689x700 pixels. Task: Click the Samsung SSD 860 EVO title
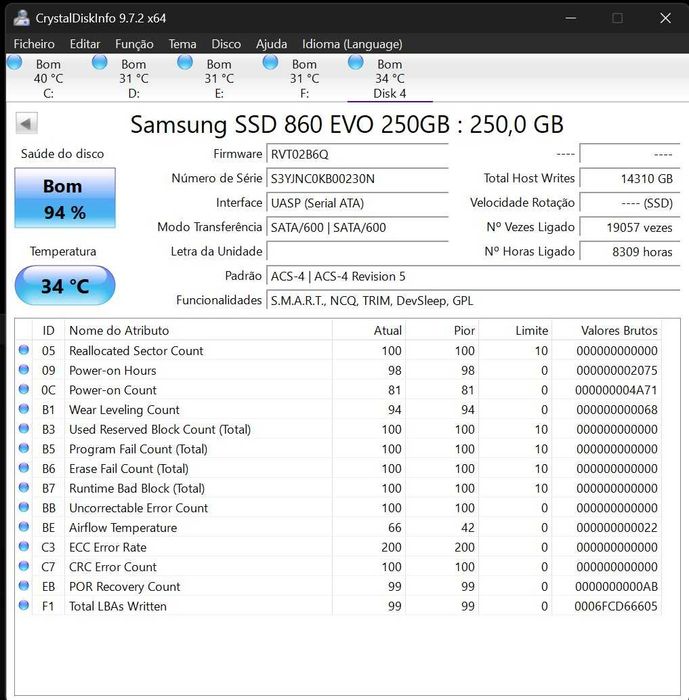click(347, 124)
